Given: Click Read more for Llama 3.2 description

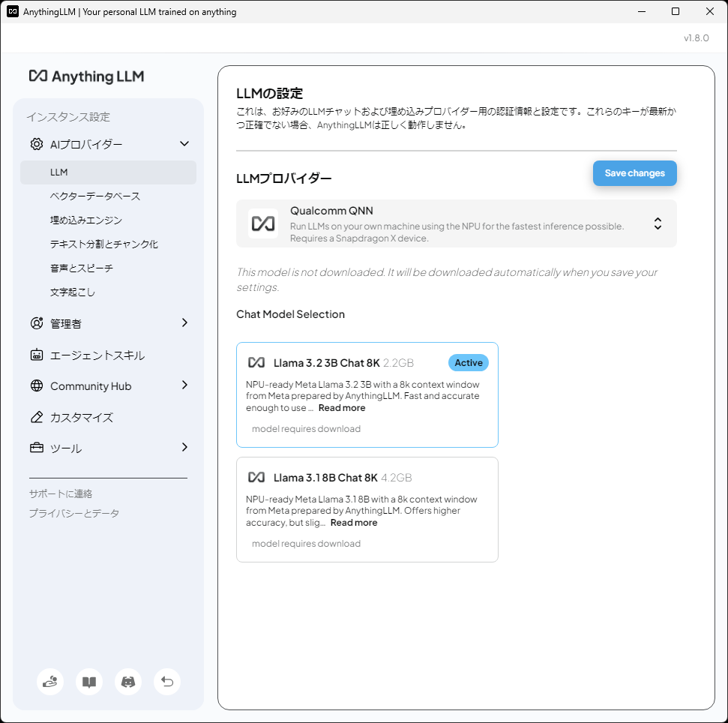Looking at the screenshot, I should (341, 407).
